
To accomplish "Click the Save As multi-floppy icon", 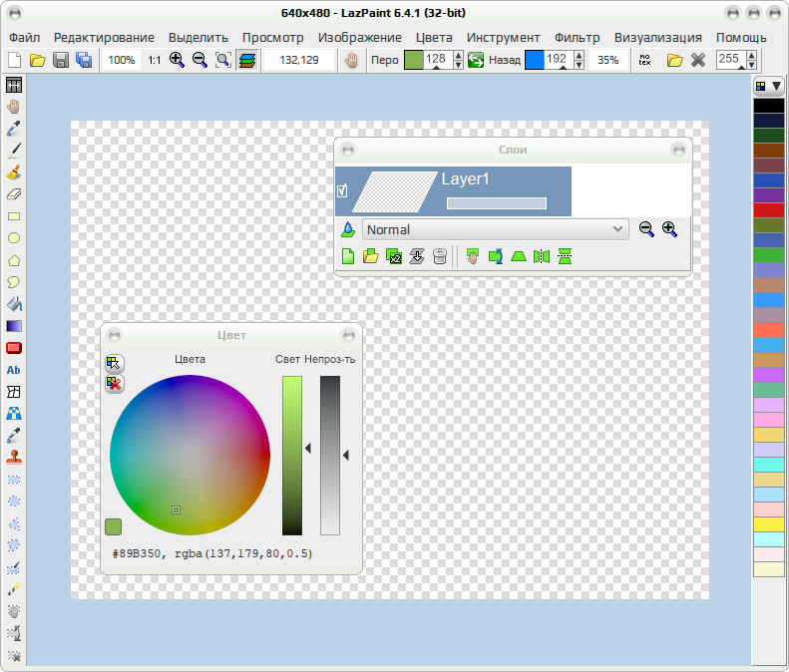I will click(x=84, y=61).
